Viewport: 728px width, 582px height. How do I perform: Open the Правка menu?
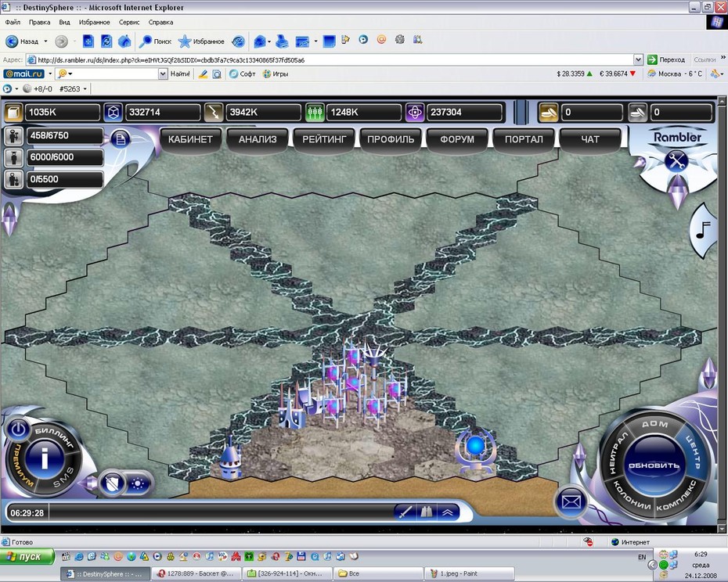coord(39,22)
